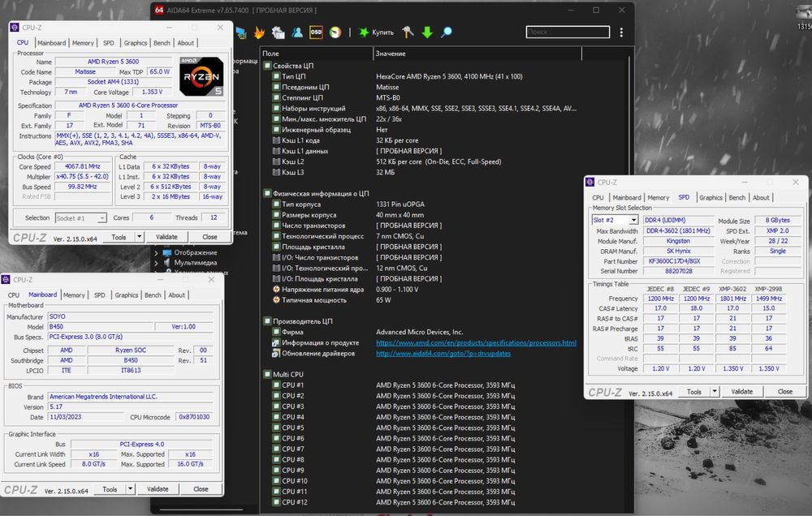Image resolution: width=812 pixels, height=516 pixels.
Task: Open Graphics tab in SPD window
Action: pos(710,198)
